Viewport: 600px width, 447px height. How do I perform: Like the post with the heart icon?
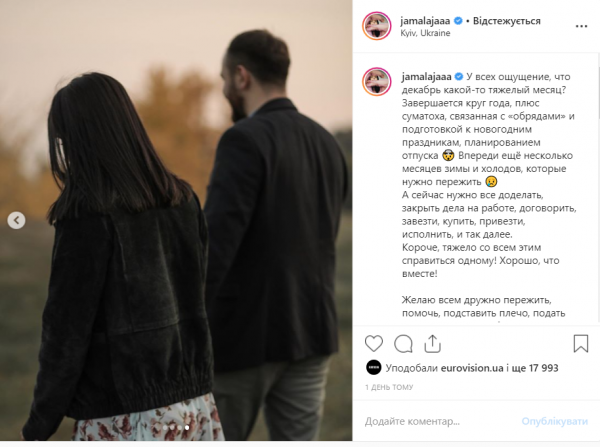click(373, 343)
